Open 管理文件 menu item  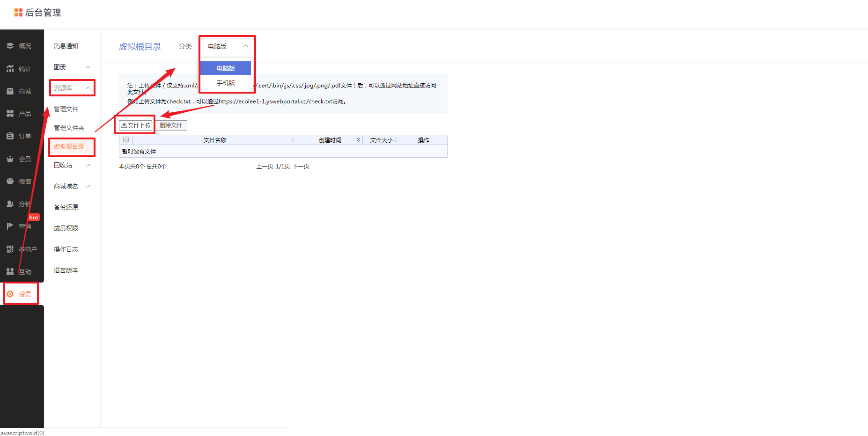coord(66,109)
